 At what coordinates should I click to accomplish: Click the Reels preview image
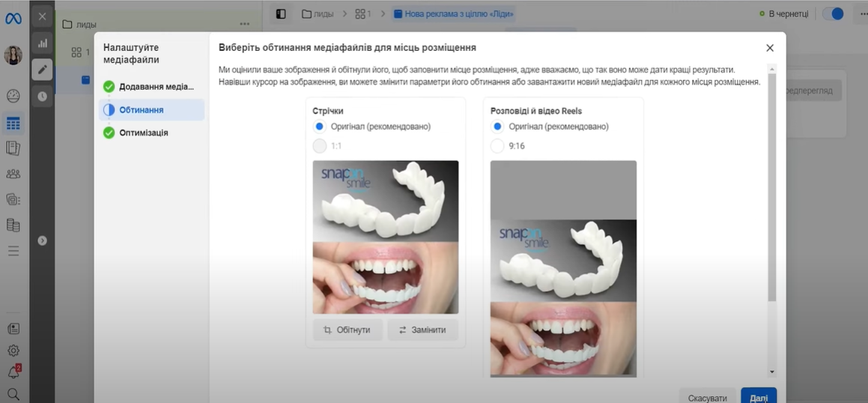563,268
